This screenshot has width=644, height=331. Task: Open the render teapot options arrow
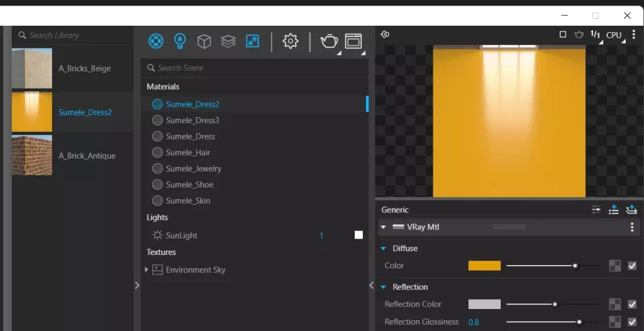(339, 53)
